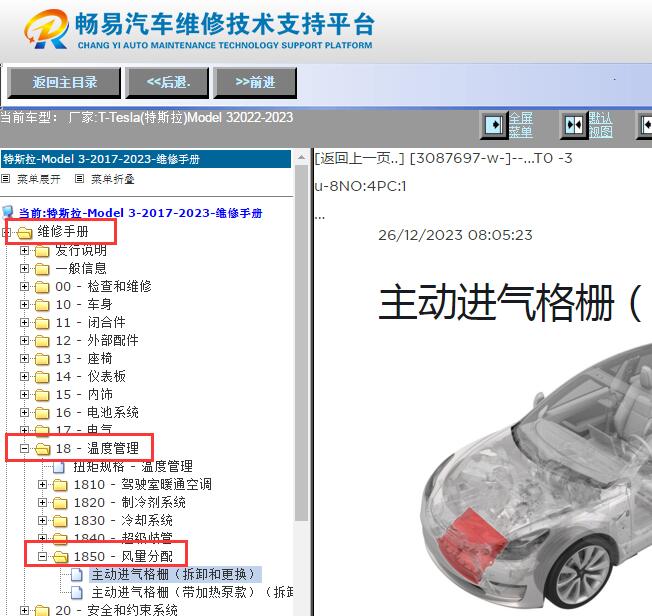Click folder icon of 11 - 闭合件
This screenshot has height=616, width=652.
(x=42, y=323)
